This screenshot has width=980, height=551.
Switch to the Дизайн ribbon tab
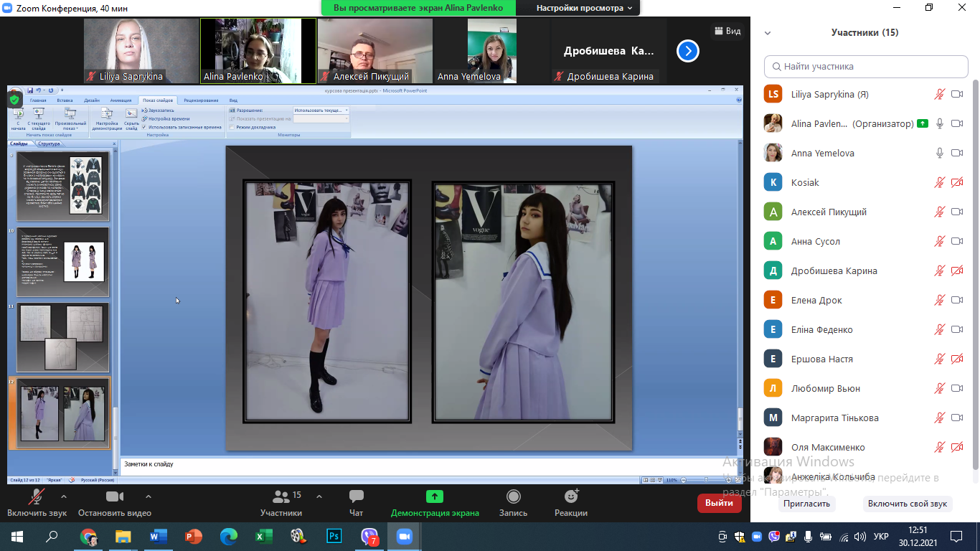pyautogui.click(x=92, y=100)
